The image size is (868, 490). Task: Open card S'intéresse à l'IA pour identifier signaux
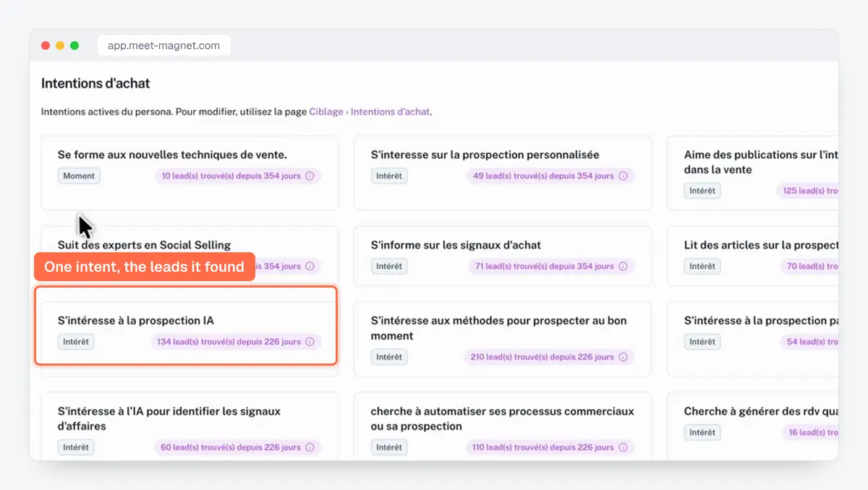(190, 426)
